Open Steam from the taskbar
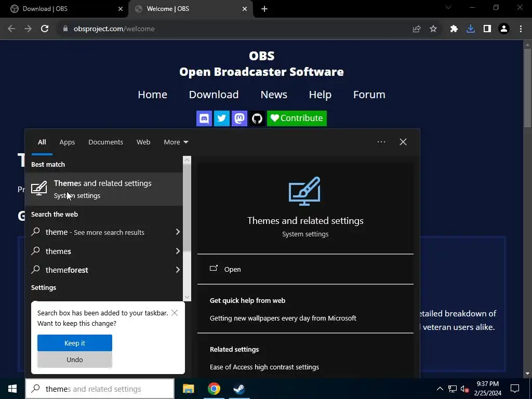 click(x=239, y=389)
